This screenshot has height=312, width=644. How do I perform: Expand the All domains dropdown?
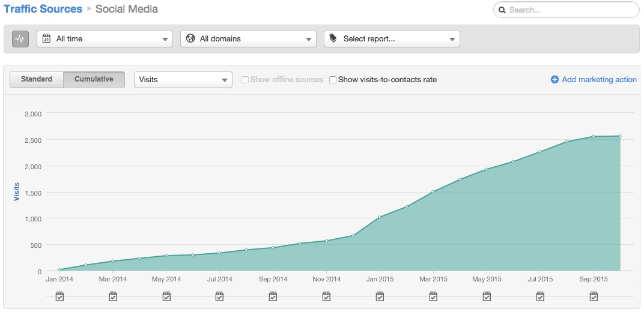[x=248, y=39]
